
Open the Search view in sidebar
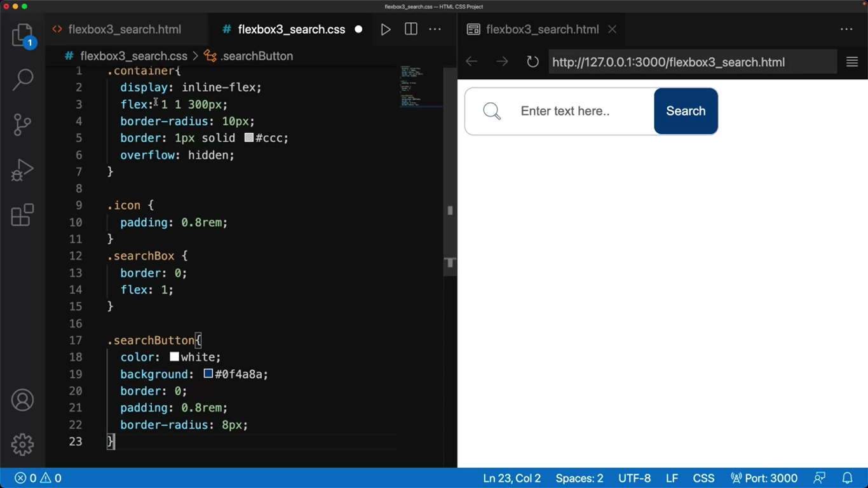click(22, 79)
